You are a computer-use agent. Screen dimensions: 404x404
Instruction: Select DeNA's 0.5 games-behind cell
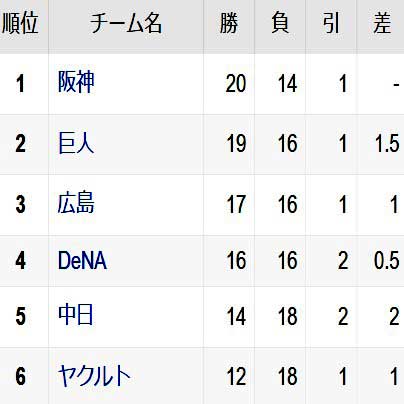380,261
